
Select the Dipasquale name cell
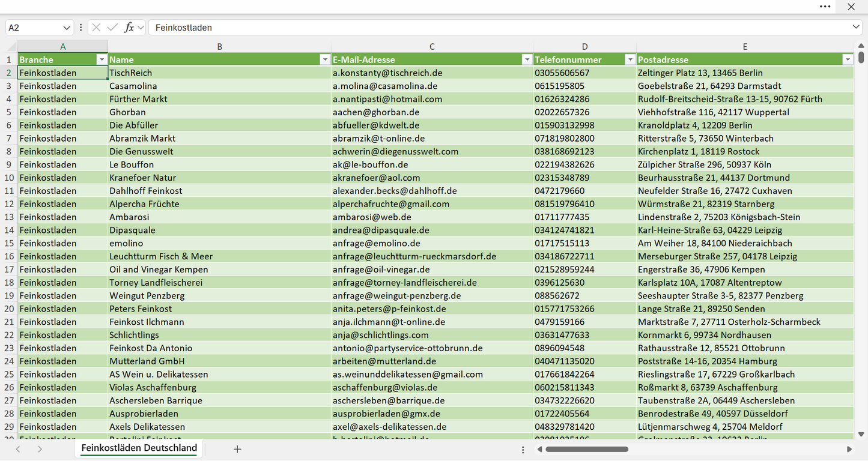pos(220,230)
